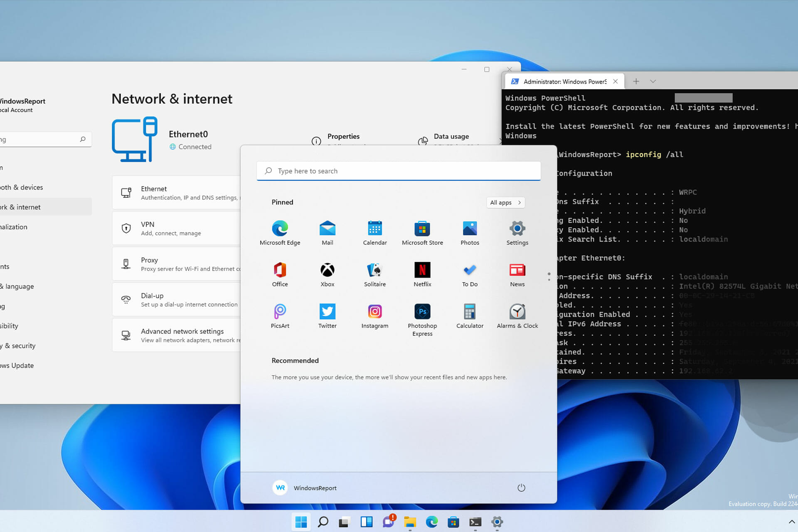Viewport: 798px width, 532px height.
Task: Close the PowerShell terminal tab
Action: click(615, 81)
